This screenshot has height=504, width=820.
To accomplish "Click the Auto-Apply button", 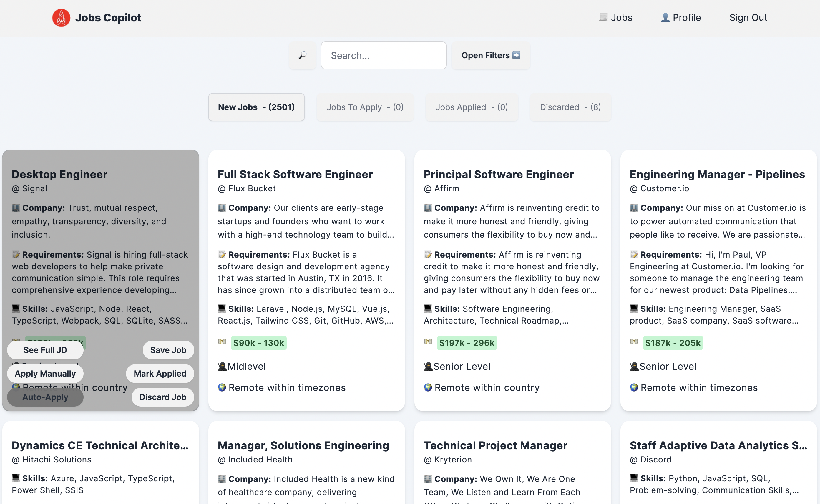I will [45, 397].
